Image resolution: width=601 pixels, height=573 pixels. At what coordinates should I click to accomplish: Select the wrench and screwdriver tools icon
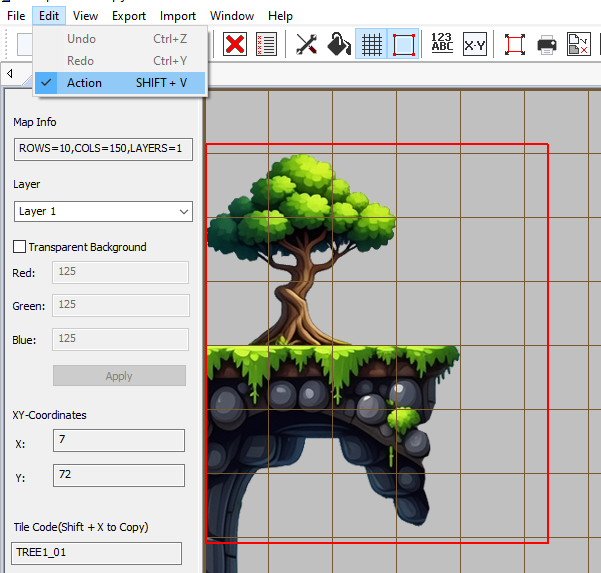307,44
